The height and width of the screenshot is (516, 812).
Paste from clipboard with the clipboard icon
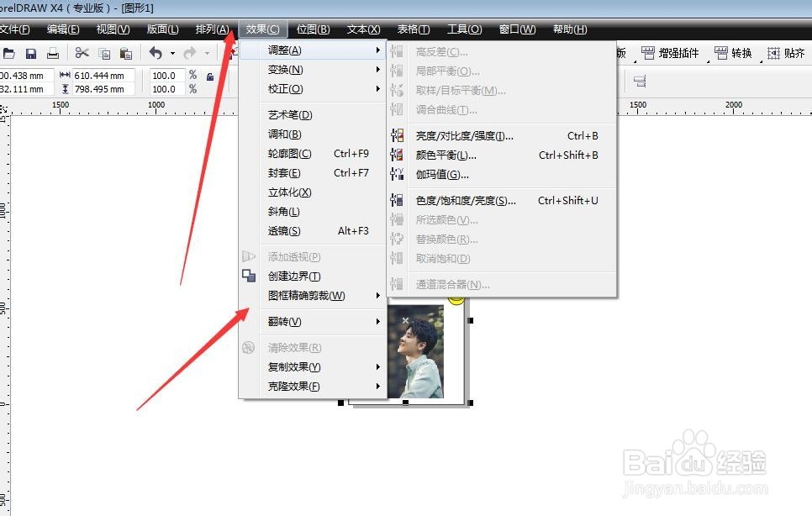pos(126,53)
